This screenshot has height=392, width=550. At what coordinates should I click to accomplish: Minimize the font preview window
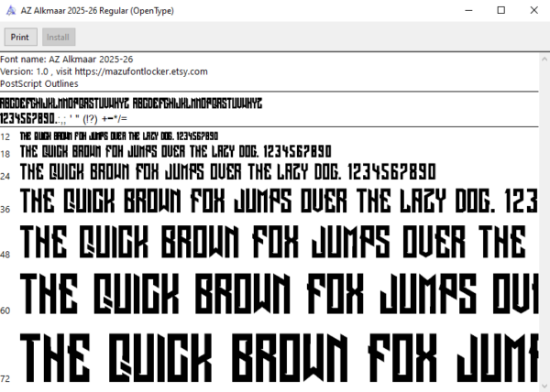(x=468, y=10)
